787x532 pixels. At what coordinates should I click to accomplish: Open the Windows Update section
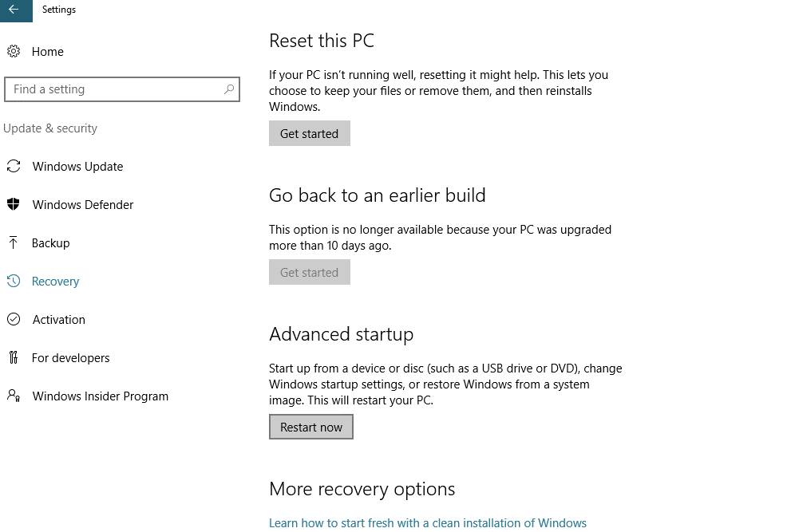[x=77, y=167]
